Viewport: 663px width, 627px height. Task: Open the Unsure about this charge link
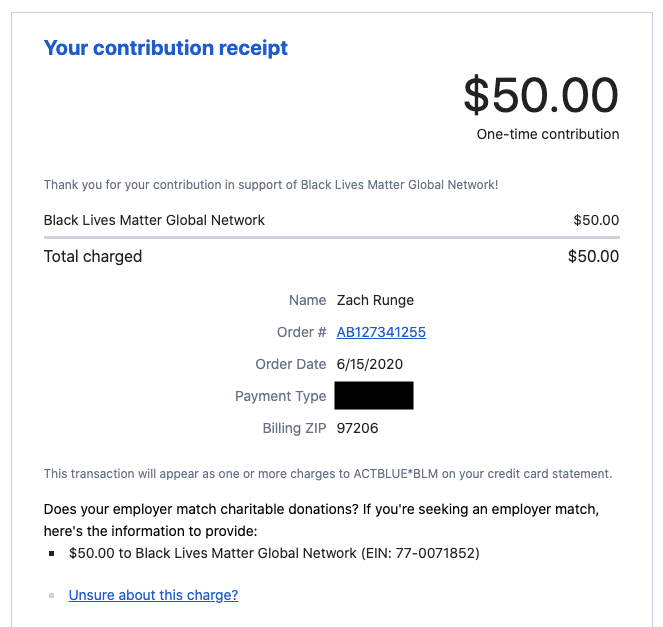point(153,595)
